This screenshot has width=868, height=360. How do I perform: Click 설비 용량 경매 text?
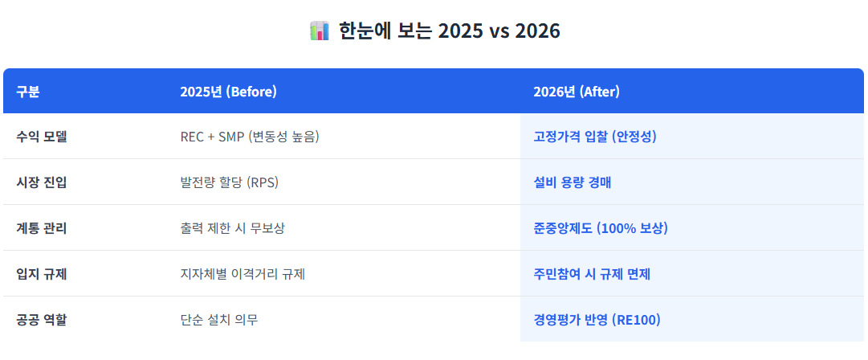click(572, 182)
